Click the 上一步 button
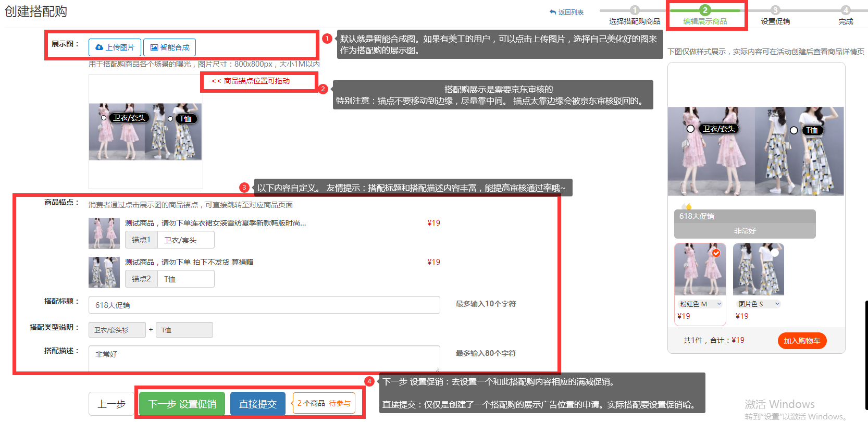The height and width of the screenshot is (422, 868). (111, 404)
